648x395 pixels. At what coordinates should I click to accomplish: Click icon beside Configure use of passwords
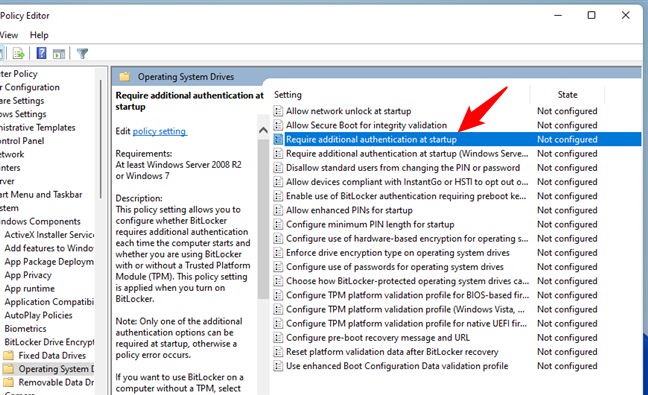coord(279,267)
